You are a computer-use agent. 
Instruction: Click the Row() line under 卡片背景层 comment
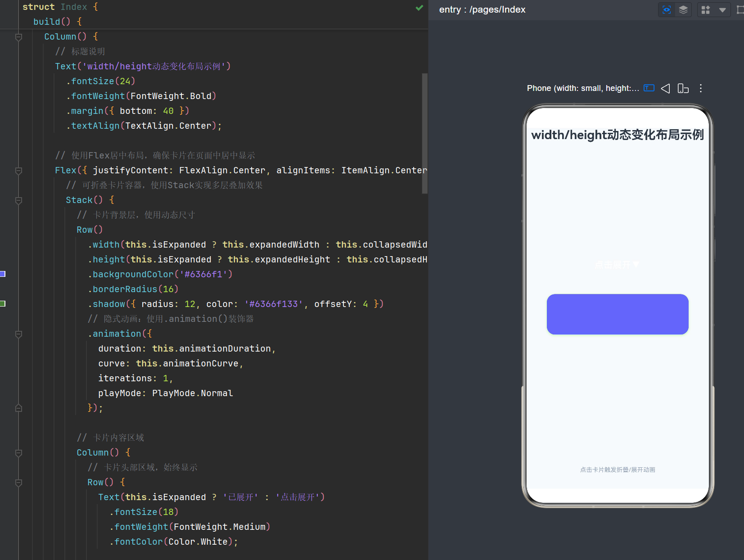(90, 230)
